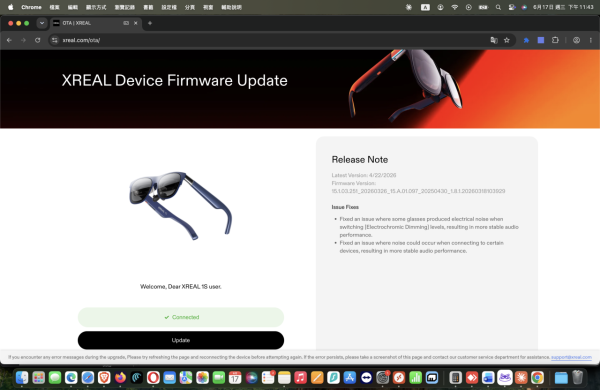Open the support@xreal.com email link
Viewport: 600px width, 390px height.
click(x=571, y=357)
